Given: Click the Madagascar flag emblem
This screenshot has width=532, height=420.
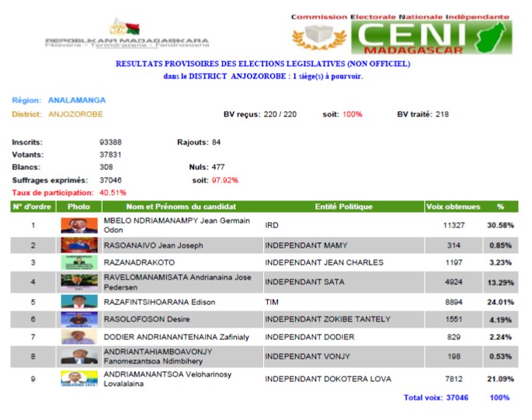Looking at the screenshot, I should pos(125,27).
